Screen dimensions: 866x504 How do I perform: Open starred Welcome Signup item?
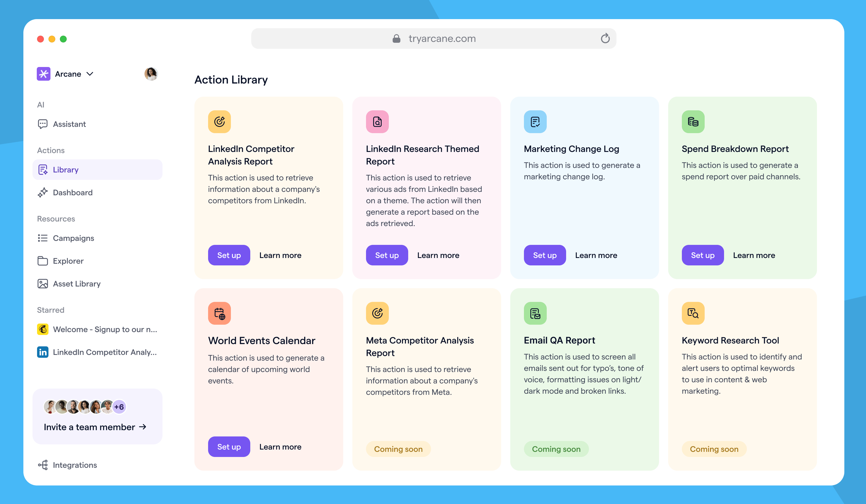click(104, 330)
